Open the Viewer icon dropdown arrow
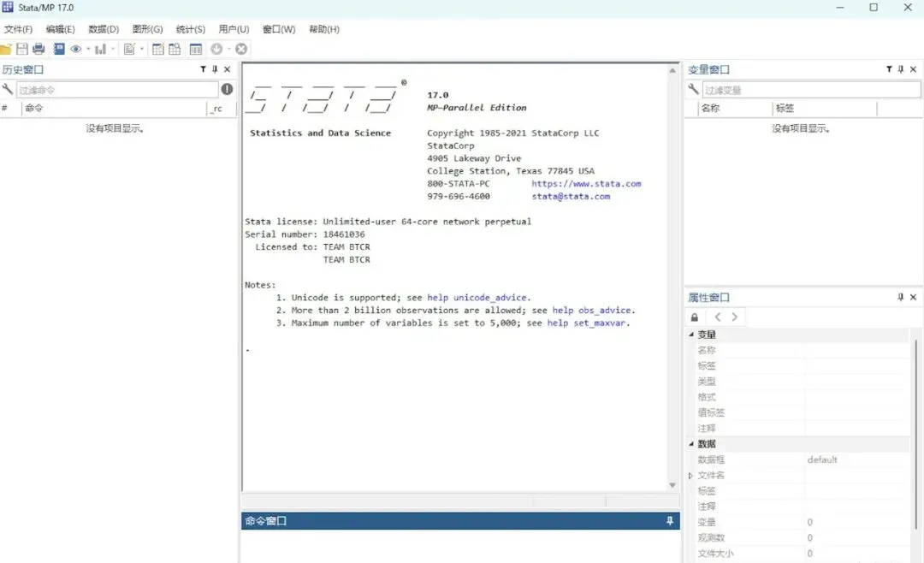The image size is (924, 563). pyautogui.click(x=88, y=49)
